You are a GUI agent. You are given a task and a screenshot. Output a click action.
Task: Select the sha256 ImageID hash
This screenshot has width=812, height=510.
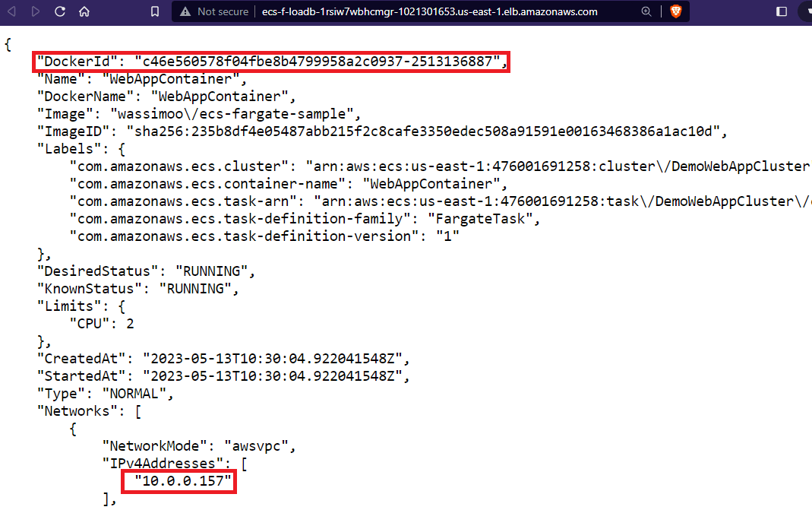pyautogui.click(x=425, y=131)
